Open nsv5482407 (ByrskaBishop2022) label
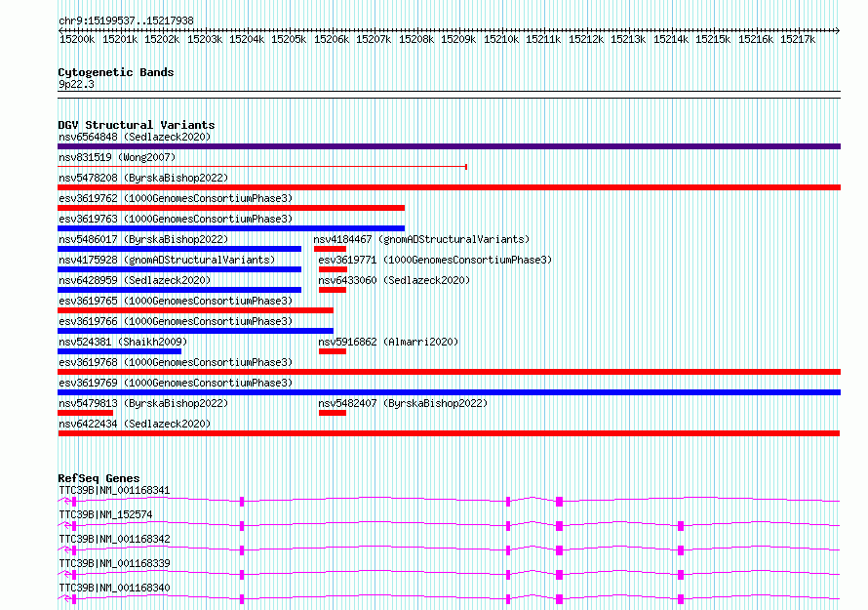 tap(403, 403)
